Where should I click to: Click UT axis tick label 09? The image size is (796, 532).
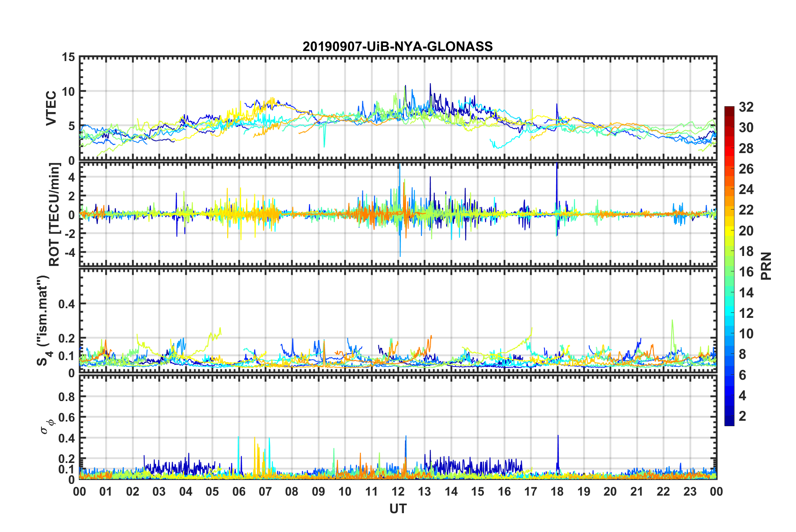[x=318, y=491]
